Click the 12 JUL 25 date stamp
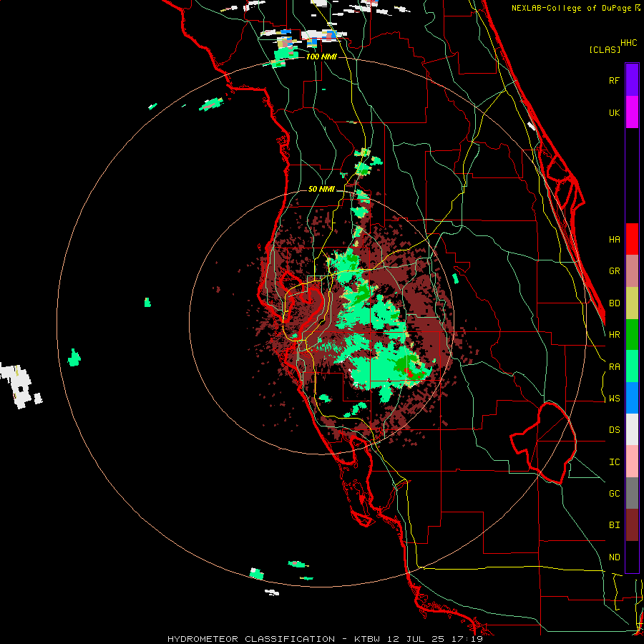644x644 pixels. click(x=415, y=639)
